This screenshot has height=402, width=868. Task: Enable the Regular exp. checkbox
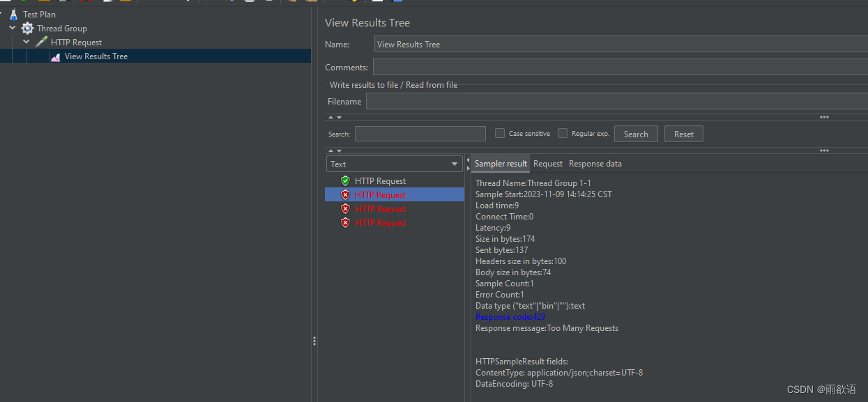click(x=563, y=133)
